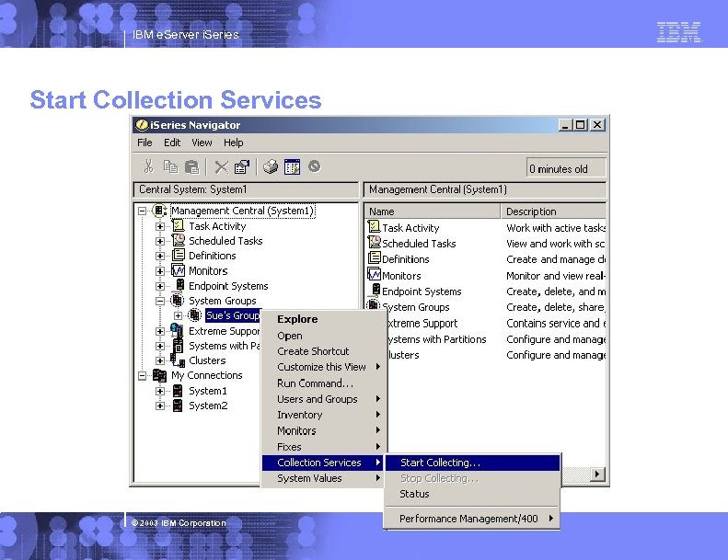Expand the Endpoint Systems tree node

[x=160, y=286]
